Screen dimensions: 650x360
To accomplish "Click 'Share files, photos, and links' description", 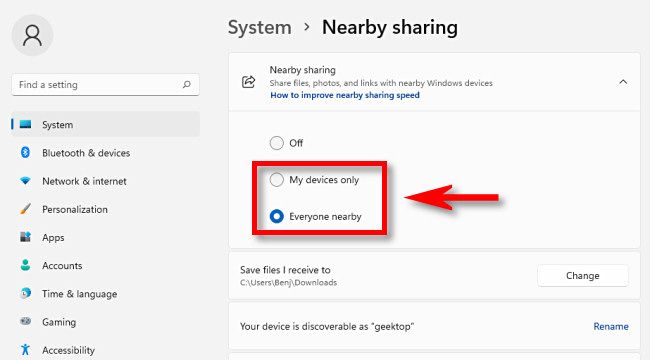I will [381, 83].
